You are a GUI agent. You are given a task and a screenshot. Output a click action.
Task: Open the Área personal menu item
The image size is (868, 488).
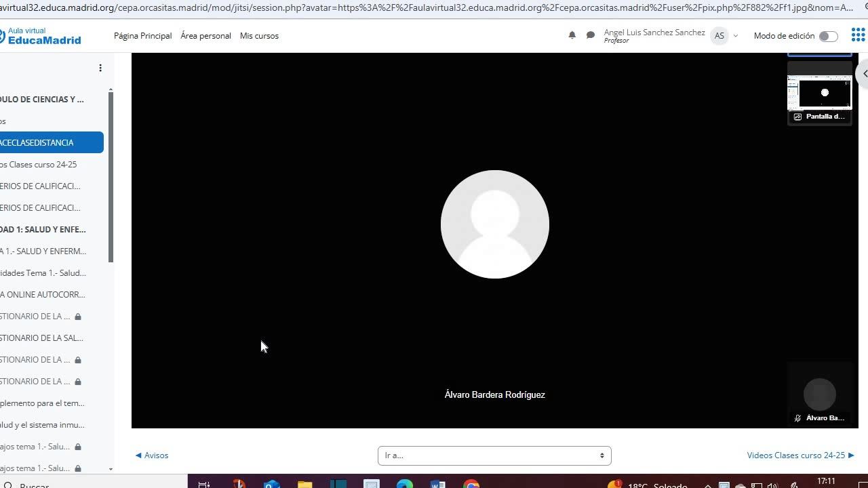(x=205, y=36)
